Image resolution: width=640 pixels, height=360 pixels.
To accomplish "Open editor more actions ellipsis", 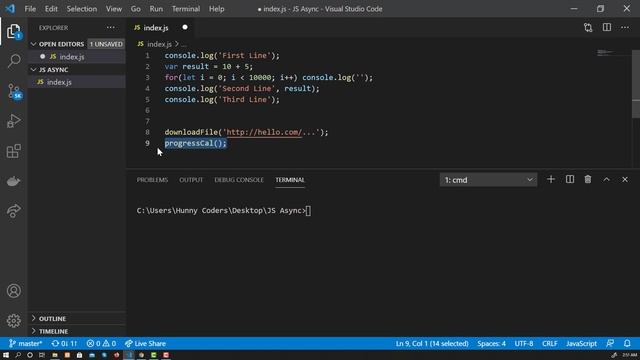I will tap(625, 28).
